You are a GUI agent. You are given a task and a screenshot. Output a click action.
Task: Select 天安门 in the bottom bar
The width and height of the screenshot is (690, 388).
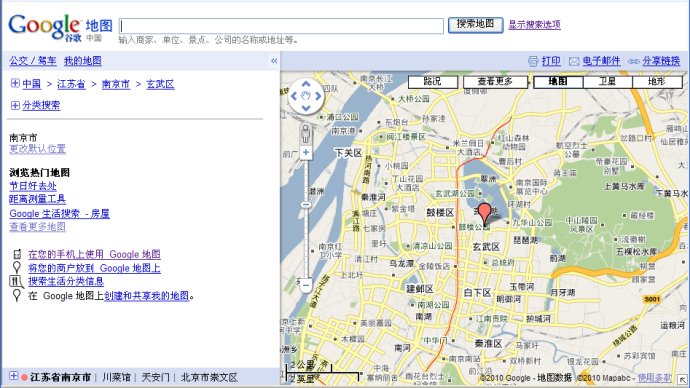coord(155,377)
